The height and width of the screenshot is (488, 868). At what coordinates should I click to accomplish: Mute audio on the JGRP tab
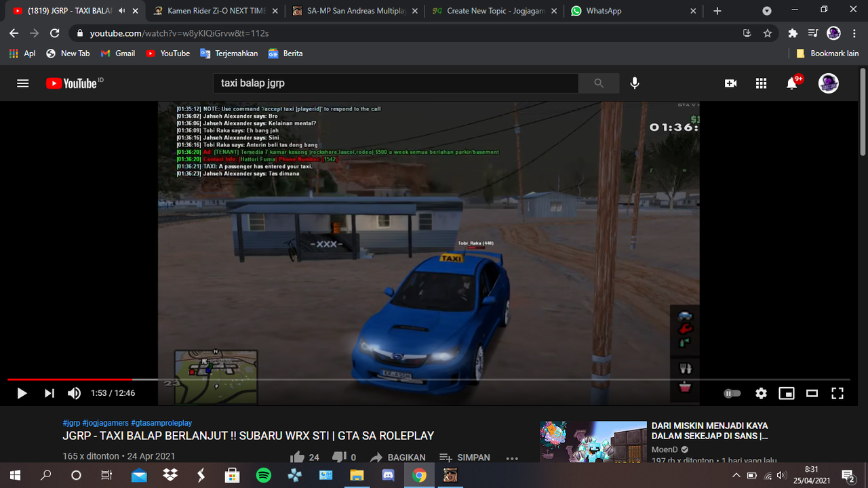click(122, 11)
